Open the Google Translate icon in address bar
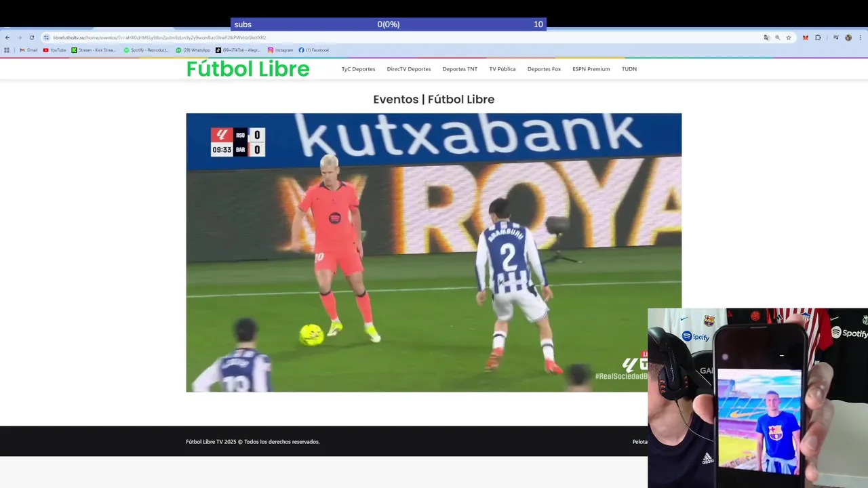Screen dimensions: 868x488 [766, 37]
